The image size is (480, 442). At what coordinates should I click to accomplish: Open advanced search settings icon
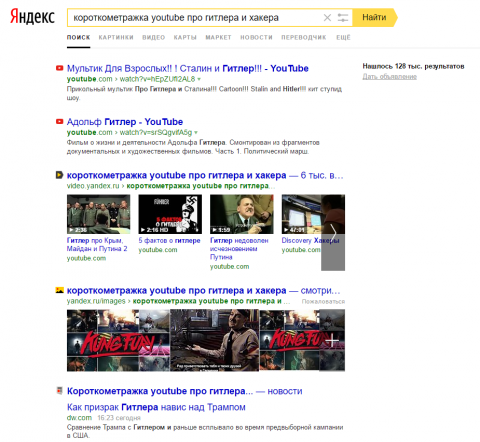point(343,17)
